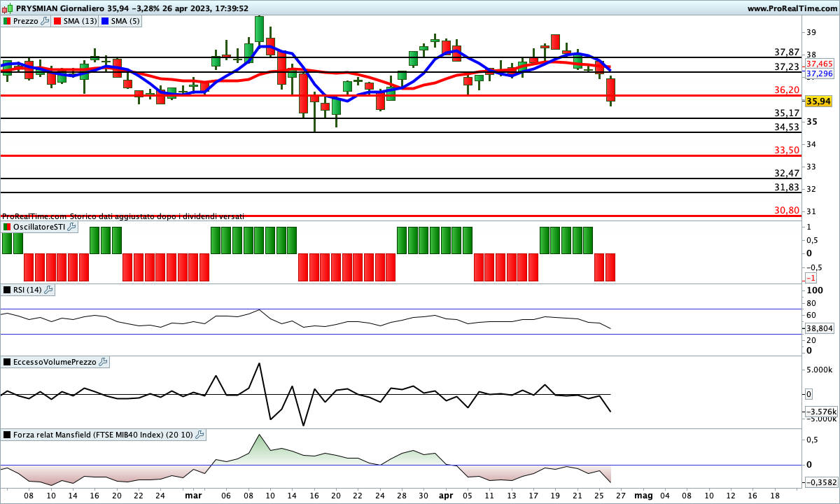Click the 'mag' month label on time axis
Screen dimensions: 840x504
643,495
